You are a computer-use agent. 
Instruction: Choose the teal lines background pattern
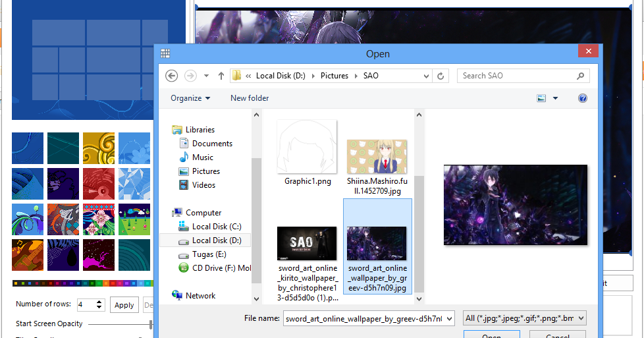tap(63, 148)
